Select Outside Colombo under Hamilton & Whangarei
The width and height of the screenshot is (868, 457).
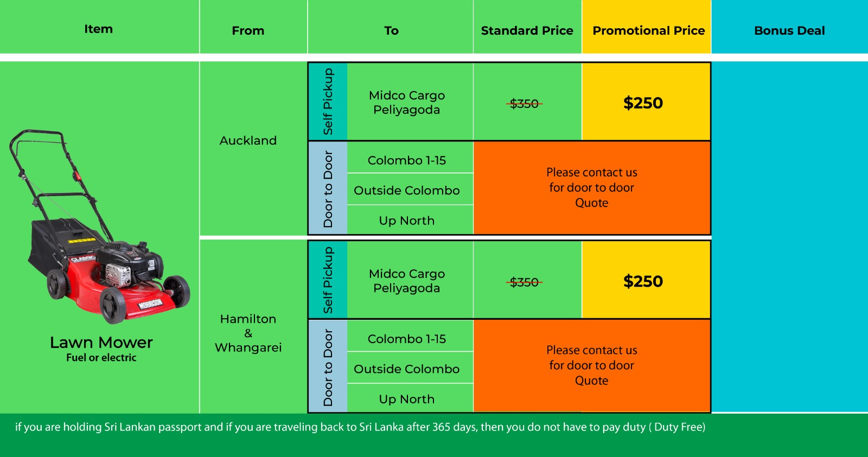click(407, 369)
